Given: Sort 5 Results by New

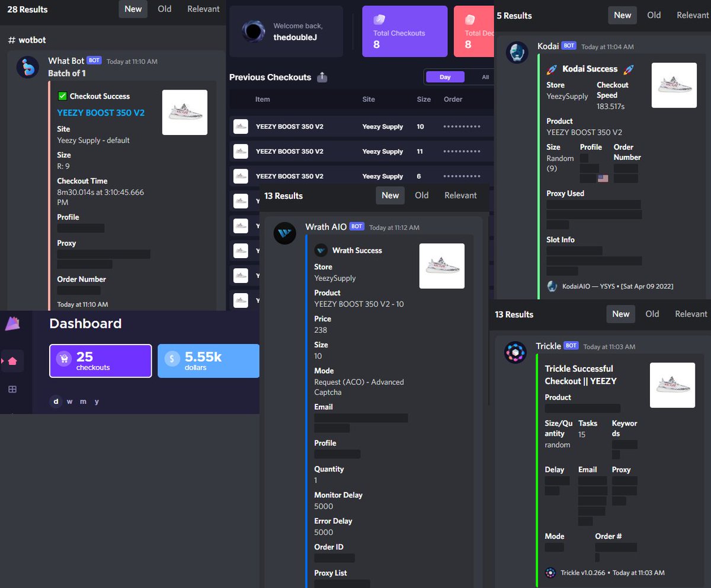Looking at the screenshot, I should (623, 15).
